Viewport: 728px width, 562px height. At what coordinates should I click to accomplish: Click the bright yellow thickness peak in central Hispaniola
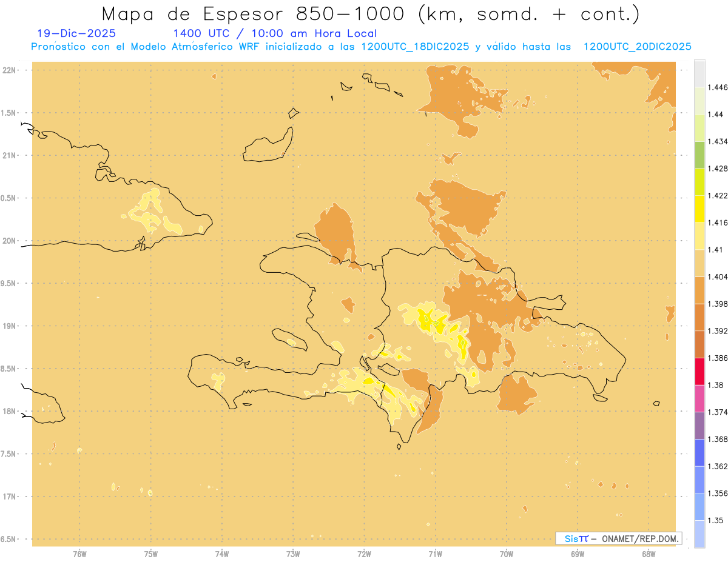tap(426, 318)
